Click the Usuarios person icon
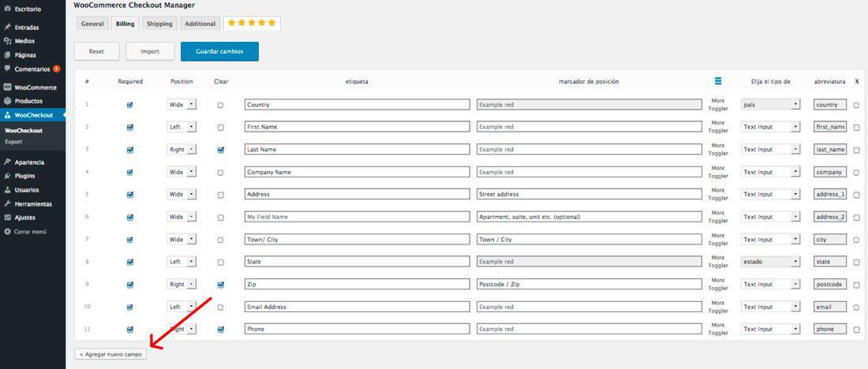The width and height of the screenshot is (868, 369). click(x=7, y=190)
